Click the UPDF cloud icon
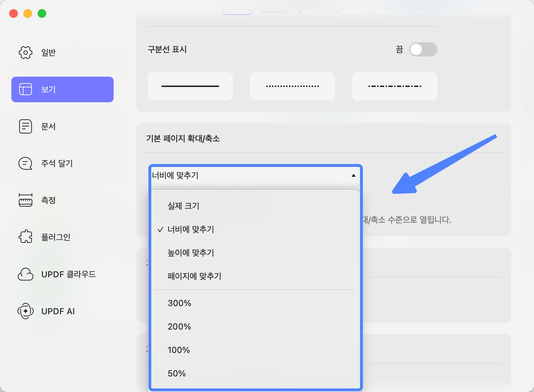 [x=25, y=274]
